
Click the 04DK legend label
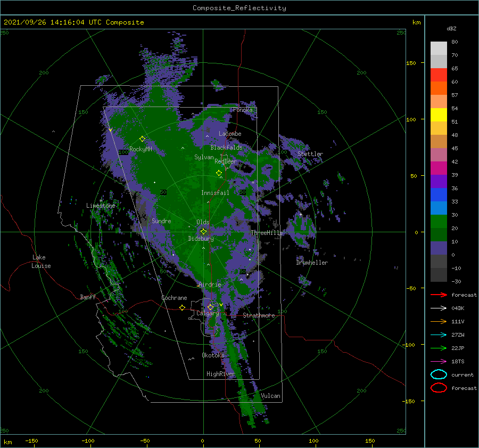tap(458, 308)
